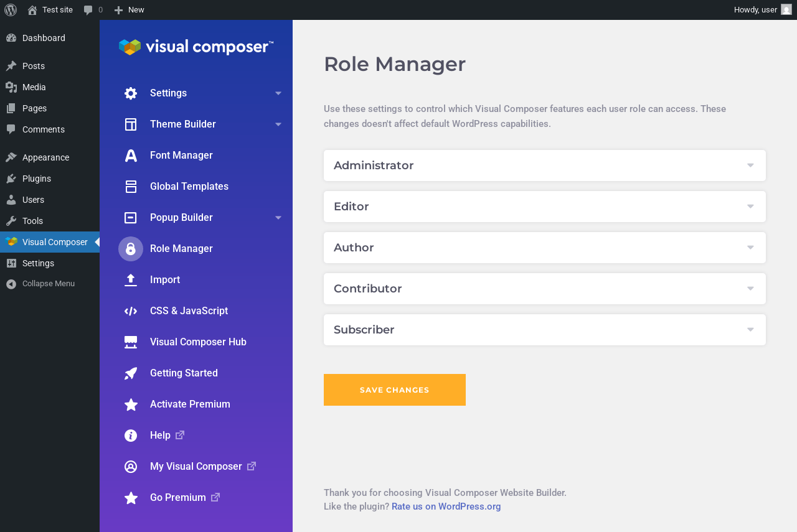Click the Comments speech bubble icon in sidebar
This screenshot has height=532, width=797.
pyautogui.click(x=11, y=129)
